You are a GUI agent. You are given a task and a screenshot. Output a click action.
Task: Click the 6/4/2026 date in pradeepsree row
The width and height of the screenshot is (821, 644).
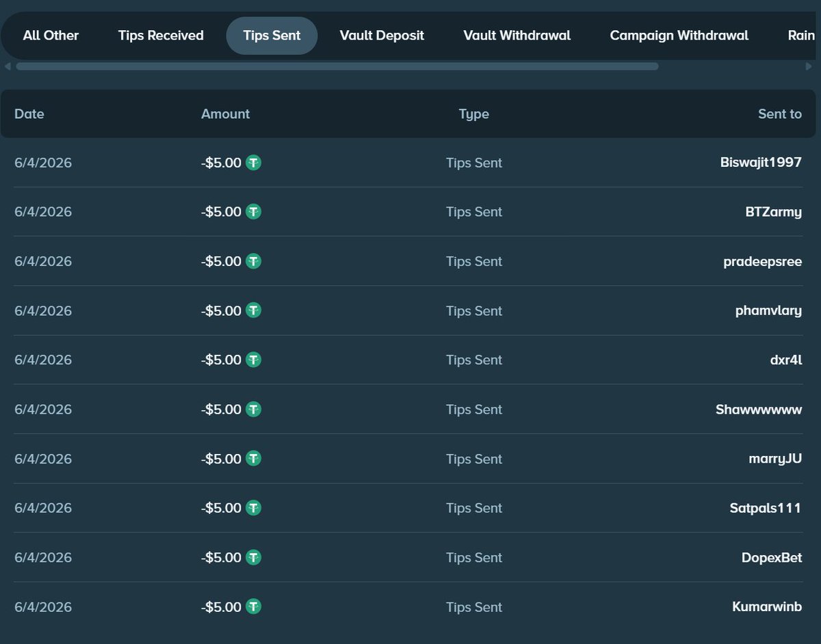pos(43,261)
